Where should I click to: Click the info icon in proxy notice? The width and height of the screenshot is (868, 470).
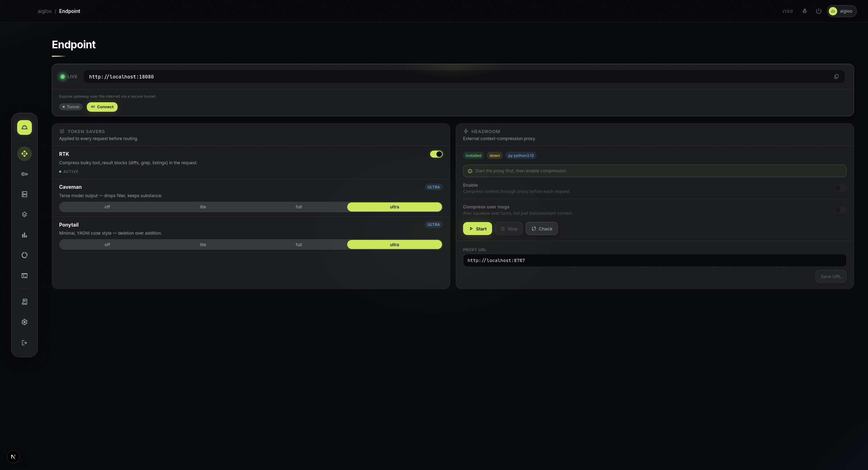470,171
